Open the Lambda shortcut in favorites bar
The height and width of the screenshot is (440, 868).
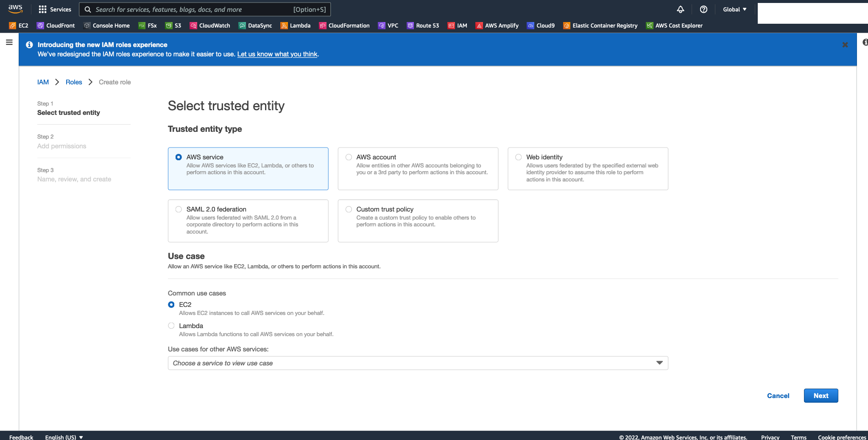pyautogui.click(x=296, y=25)
